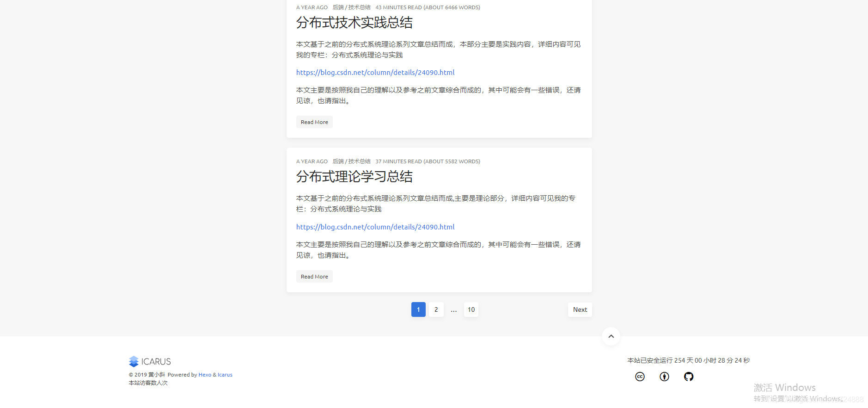Screen dimensions: 868x408
Task: Open csdn column link in first article
Action: (375, 73)
